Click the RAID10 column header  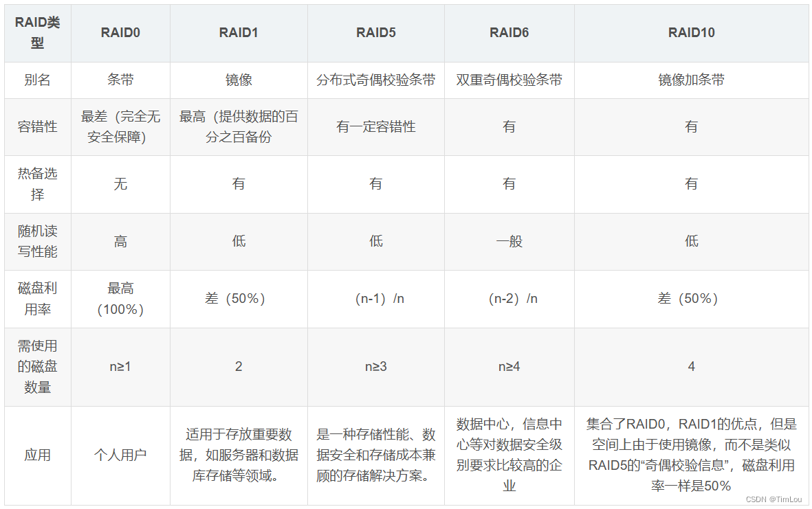pyautogui.click(x=692, y=33)
